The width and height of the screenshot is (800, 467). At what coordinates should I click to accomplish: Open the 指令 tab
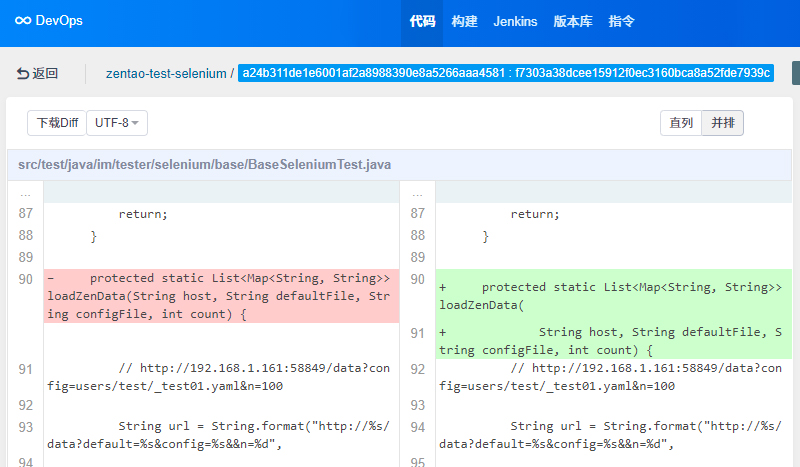pyautogui.click(x=621, y=22)
